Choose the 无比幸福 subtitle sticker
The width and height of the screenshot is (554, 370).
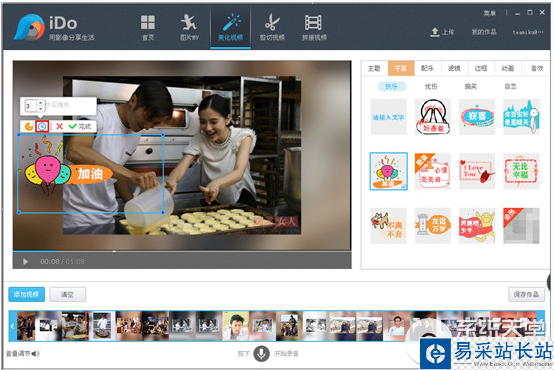(x=521, y=171)
